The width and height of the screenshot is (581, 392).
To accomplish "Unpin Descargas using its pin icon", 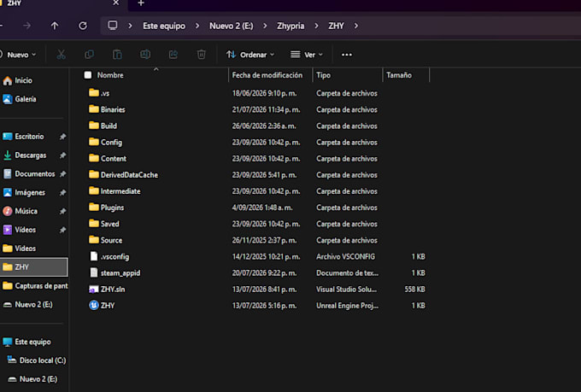I will coord(63,155).
